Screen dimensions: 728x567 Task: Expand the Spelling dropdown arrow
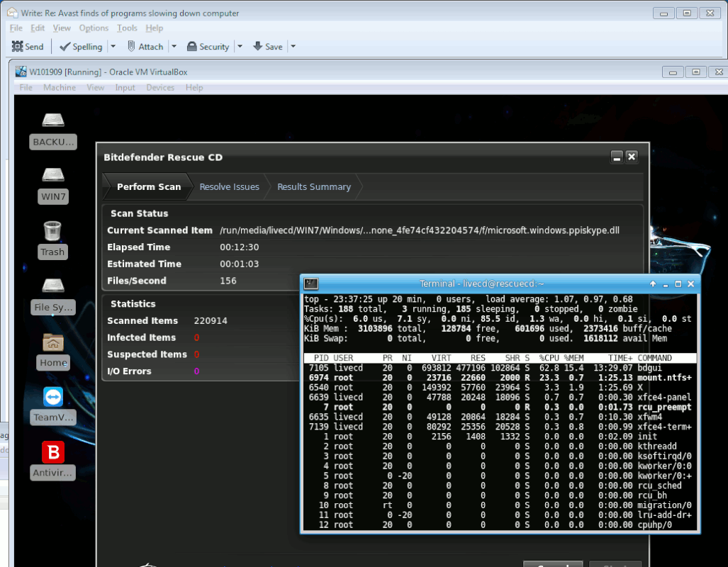(x=113, y=47)
